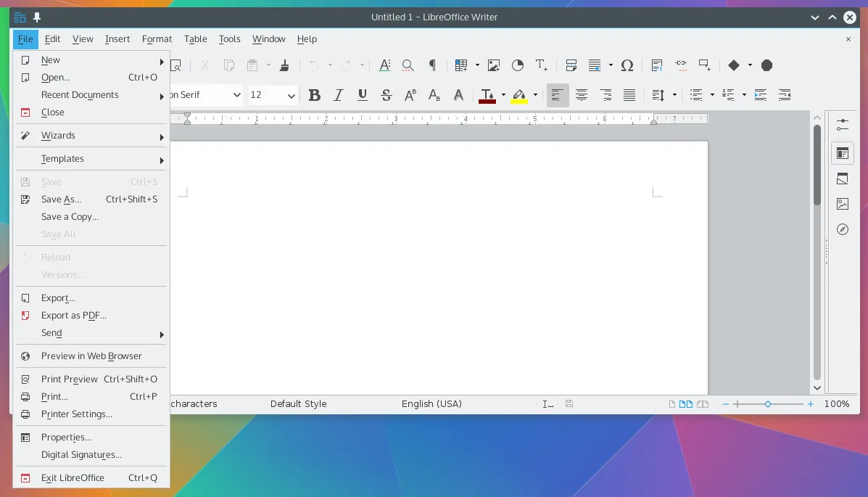The height and width of the screenshot is (497, 868).
Task: Insert a special character (Ω)
Action: [x=627, y=65]
